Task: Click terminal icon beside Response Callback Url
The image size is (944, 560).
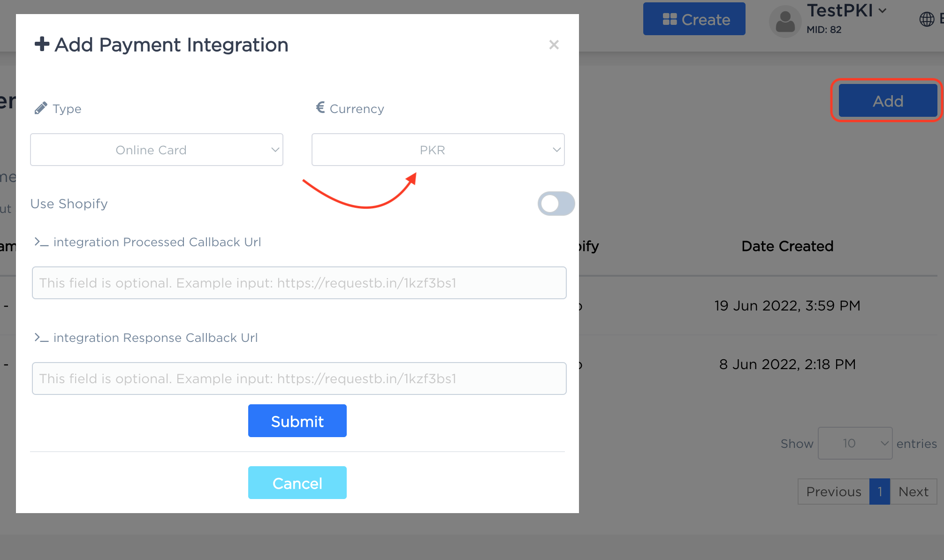Action: point(41,338)
